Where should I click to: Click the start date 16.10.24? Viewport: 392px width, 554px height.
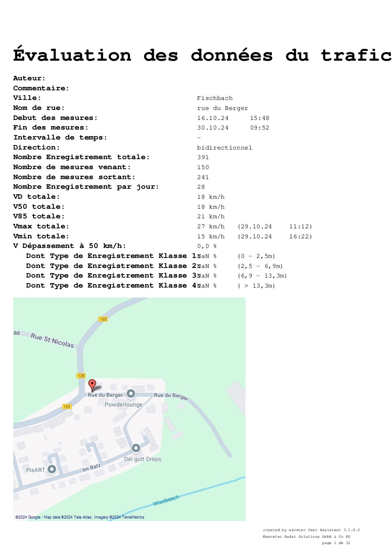(213, 118)
